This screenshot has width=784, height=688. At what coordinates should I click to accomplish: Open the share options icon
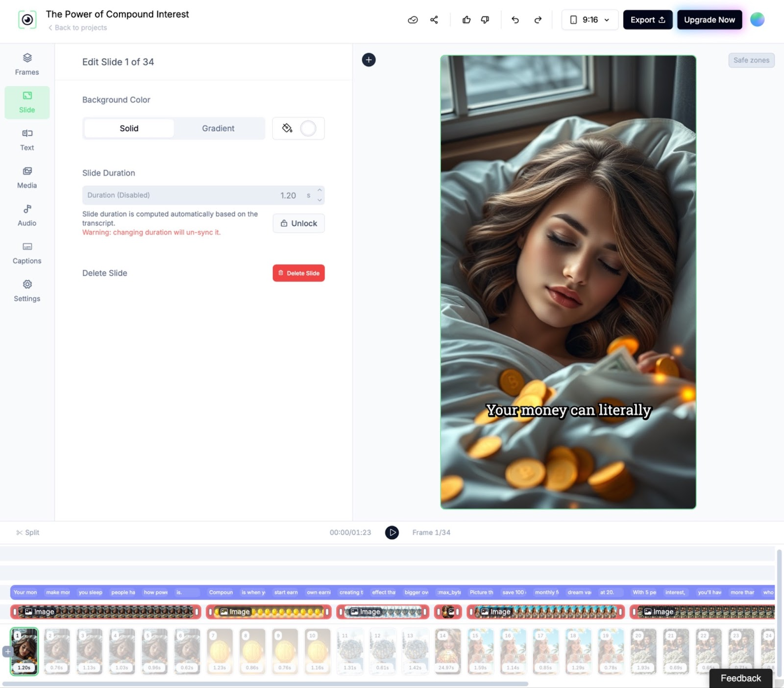coord(434,20)
